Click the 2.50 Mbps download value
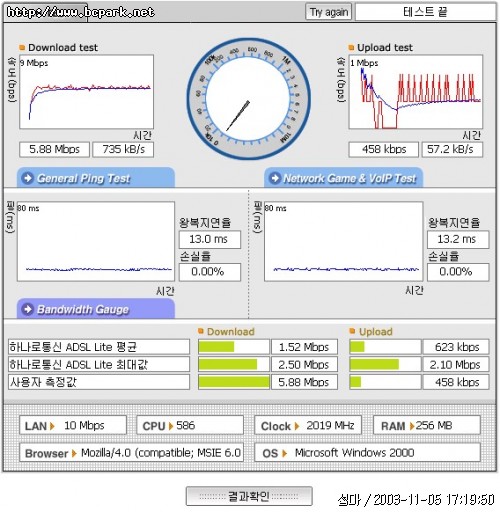 (x=304, y=364)
